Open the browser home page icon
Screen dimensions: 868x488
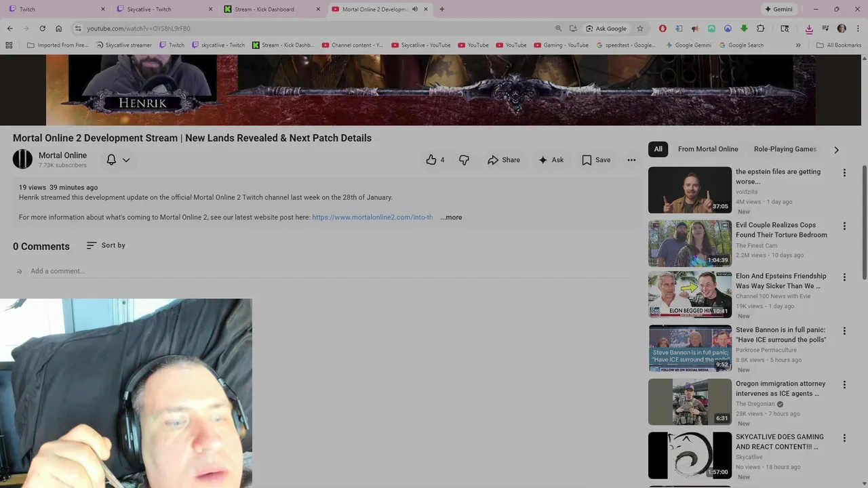[58, 28]
